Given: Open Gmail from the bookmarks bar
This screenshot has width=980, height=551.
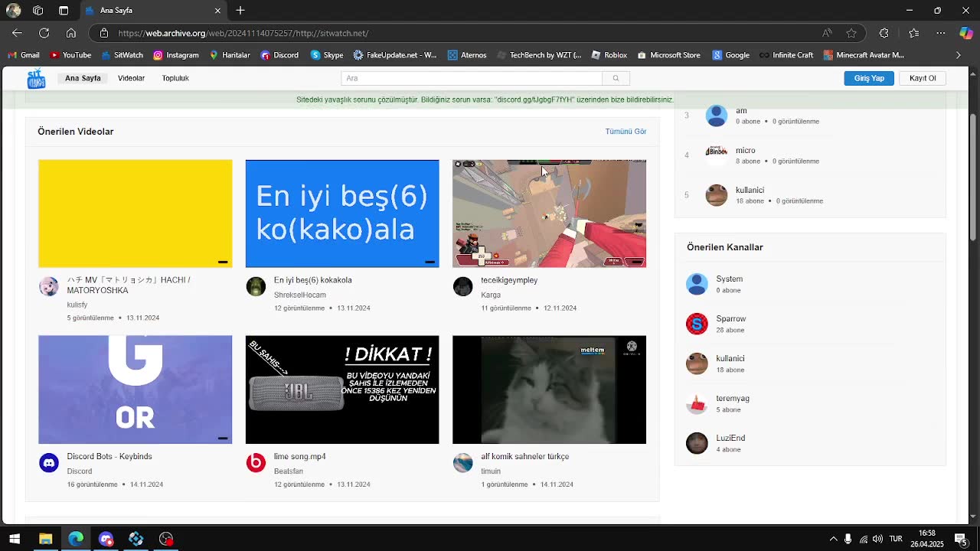Looking at the screenshot, I should [13, 54].
